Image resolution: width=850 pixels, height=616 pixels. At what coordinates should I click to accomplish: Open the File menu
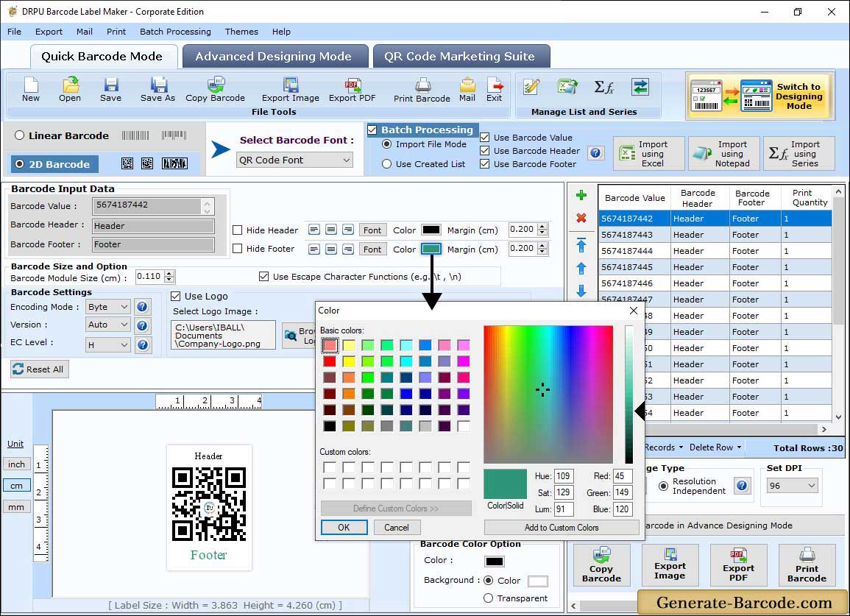pyautogui.click(x=14, y=32)
